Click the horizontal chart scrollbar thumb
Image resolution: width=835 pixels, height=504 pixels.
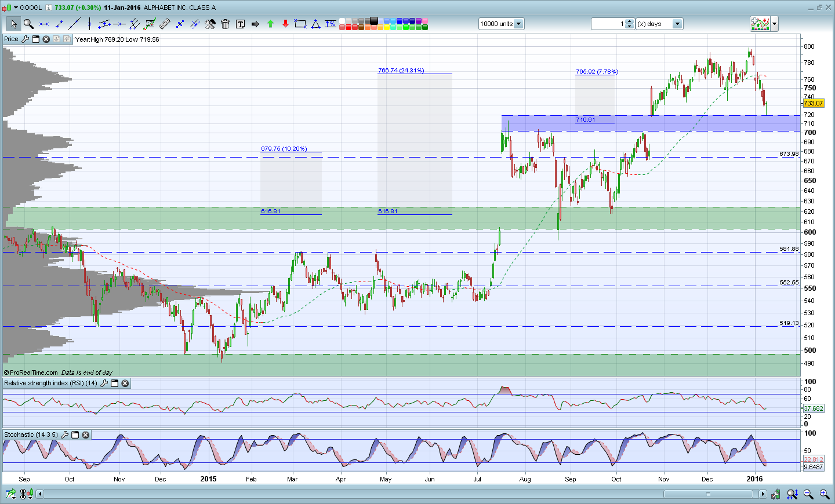point(707,494)
